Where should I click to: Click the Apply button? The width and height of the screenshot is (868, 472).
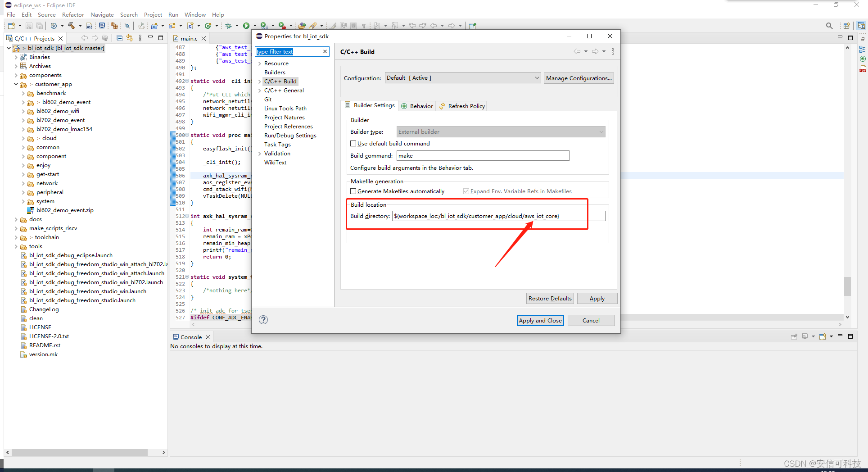[597, 299]
